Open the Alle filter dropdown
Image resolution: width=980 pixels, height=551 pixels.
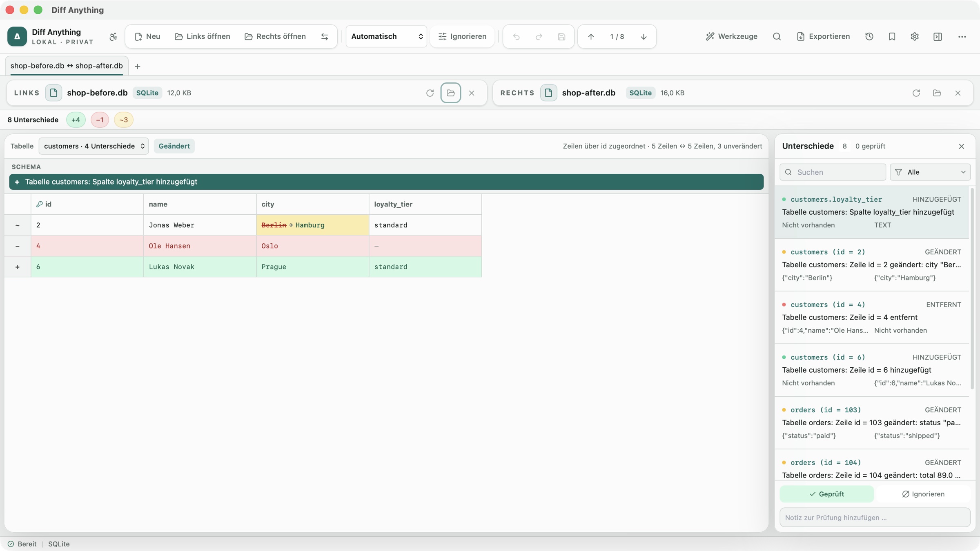[x=930, y=172]
